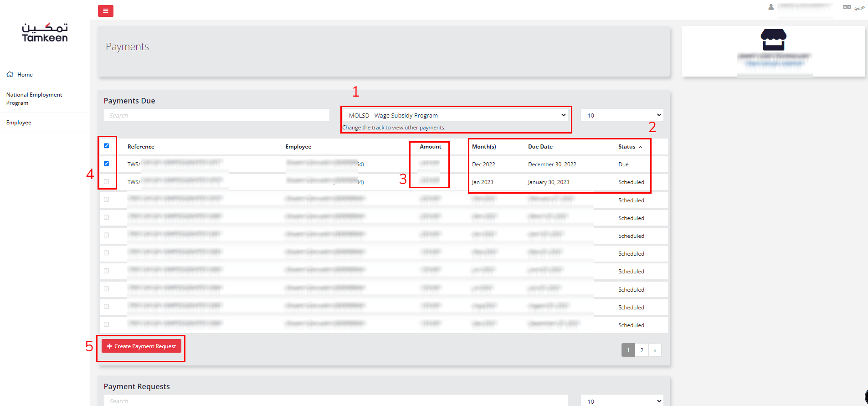
Task: Open National Employment Program menu item
Action: click(x=34, y=99)
